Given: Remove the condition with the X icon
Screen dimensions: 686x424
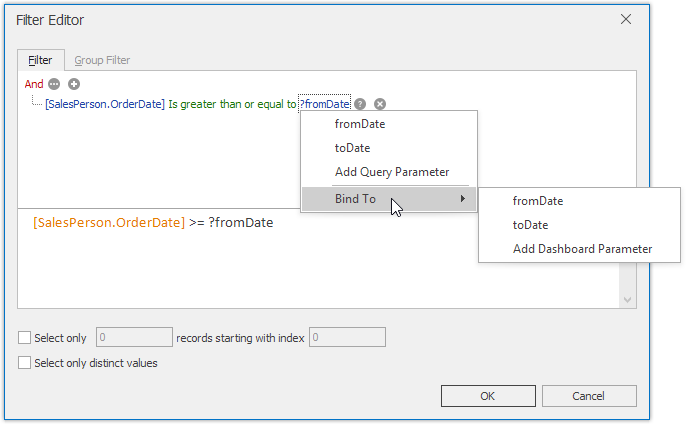Looking at the screenshot, I should pyautogui.click(x=380, y=104).
